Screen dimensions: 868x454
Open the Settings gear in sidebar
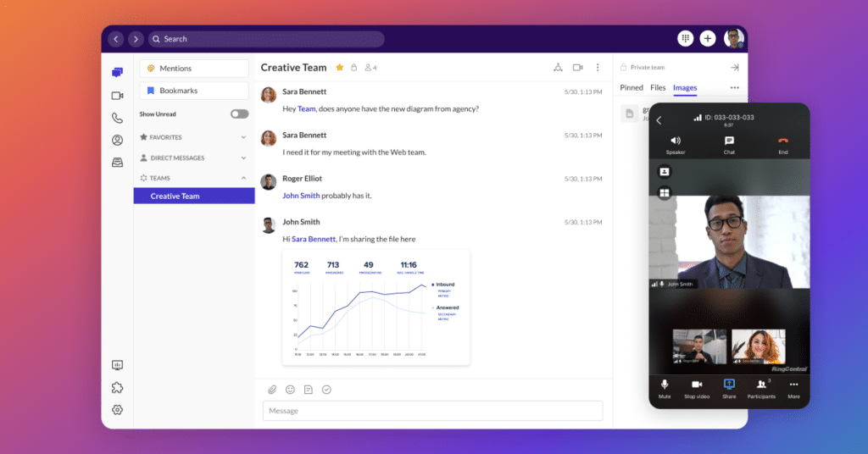coord(117,410)
